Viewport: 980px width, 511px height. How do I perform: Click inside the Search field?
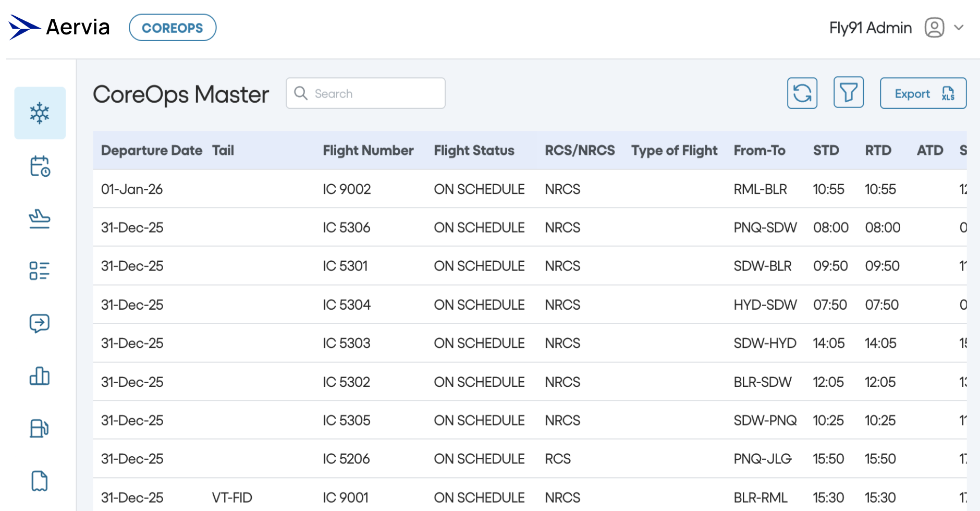click(x=365, y=93)
